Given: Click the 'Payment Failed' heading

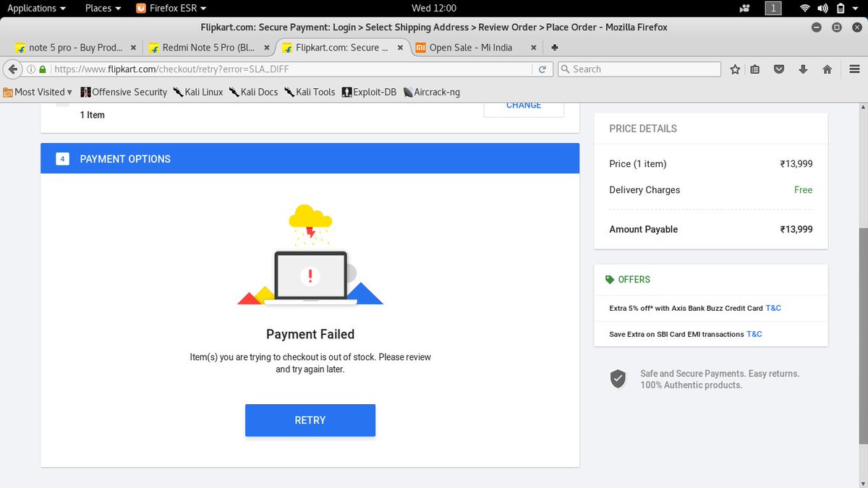Looking at the screenshot, I should click(x=310, y=334).
